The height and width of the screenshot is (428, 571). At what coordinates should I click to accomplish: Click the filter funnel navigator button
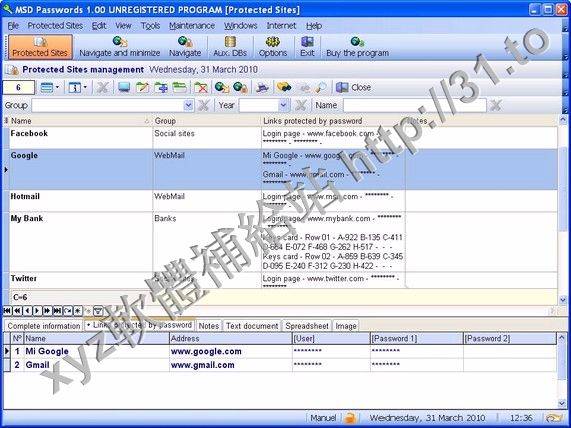pos(98,311)
